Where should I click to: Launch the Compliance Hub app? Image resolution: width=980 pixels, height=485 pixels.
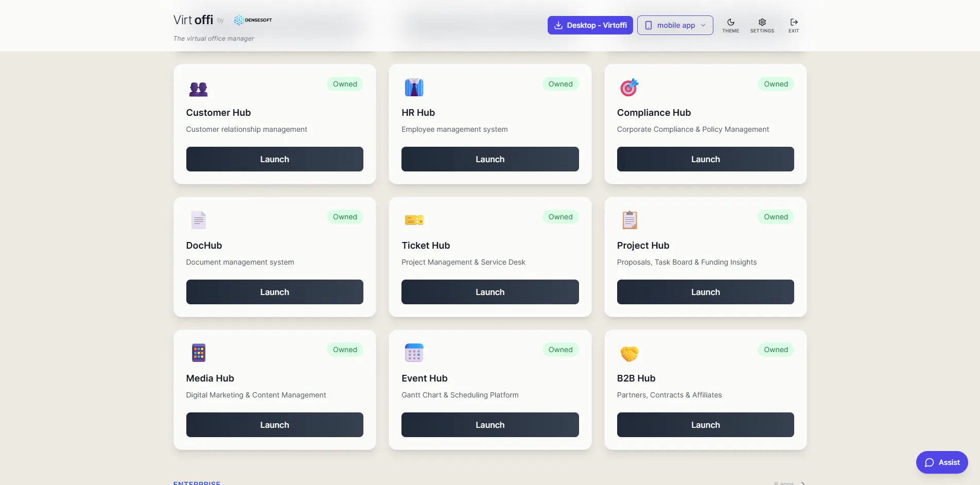[705, 159]
